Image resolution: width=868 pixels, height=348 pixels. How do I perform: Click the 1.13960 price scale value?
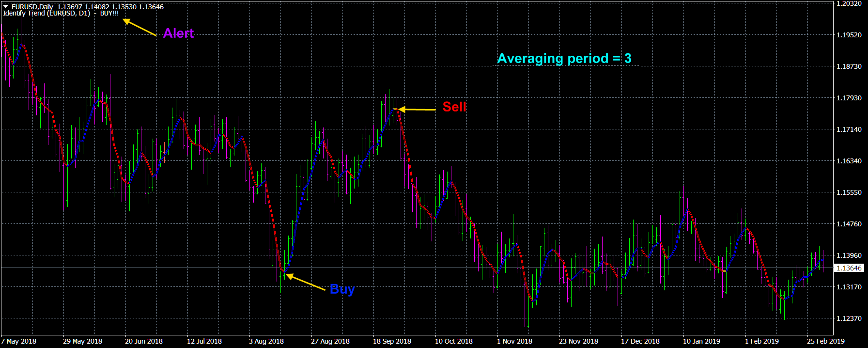(x=850, y=255)
